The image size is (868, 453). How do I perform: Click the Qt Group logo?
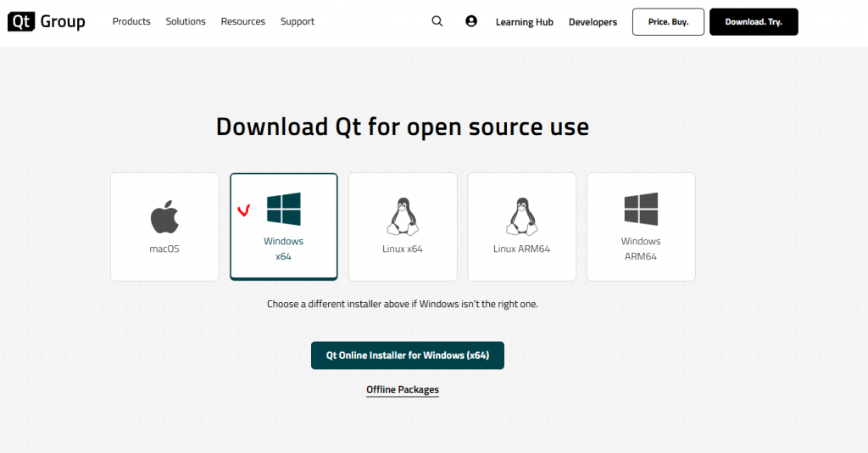point(47,22)
